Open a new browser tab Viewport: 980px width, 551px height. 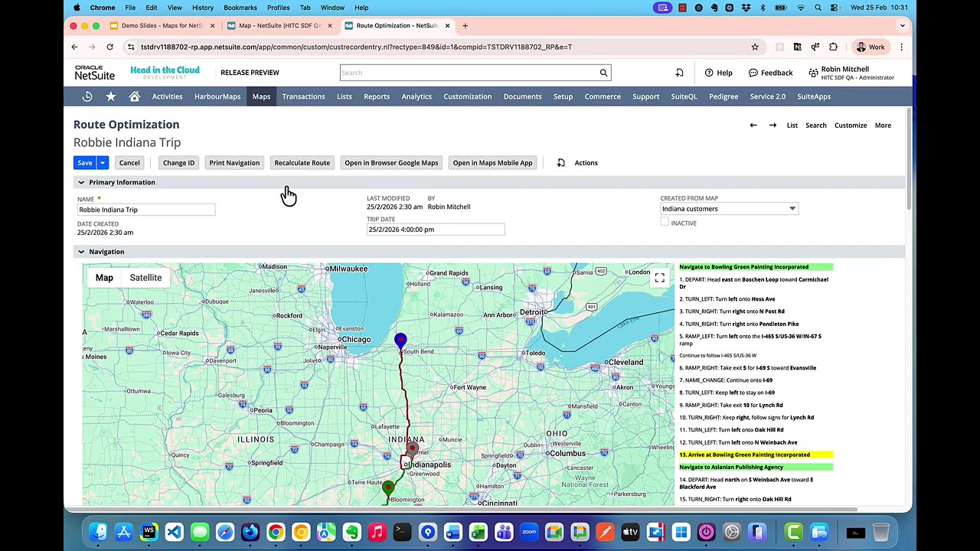[465, 25]
